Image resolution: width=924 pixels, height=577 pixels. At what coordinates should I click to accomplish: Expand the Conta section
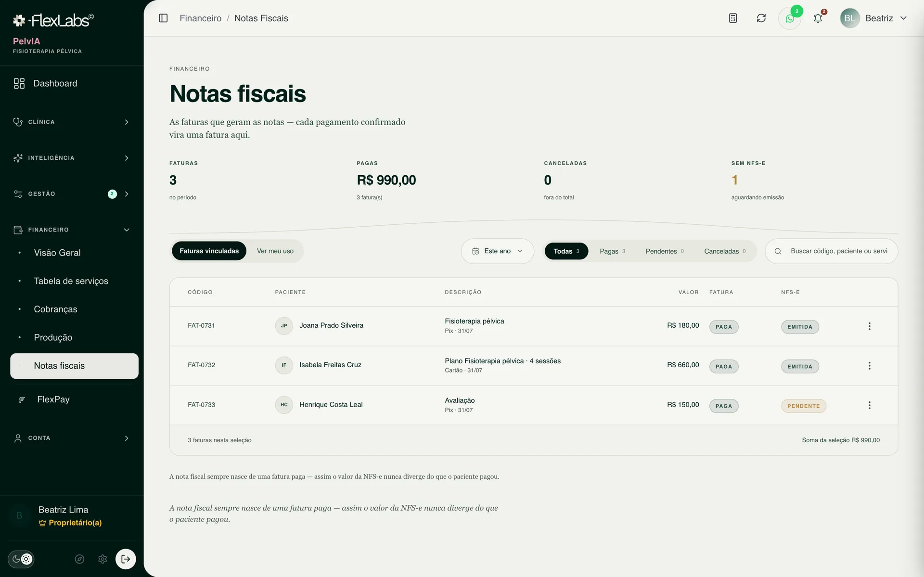tap(72, 438)
